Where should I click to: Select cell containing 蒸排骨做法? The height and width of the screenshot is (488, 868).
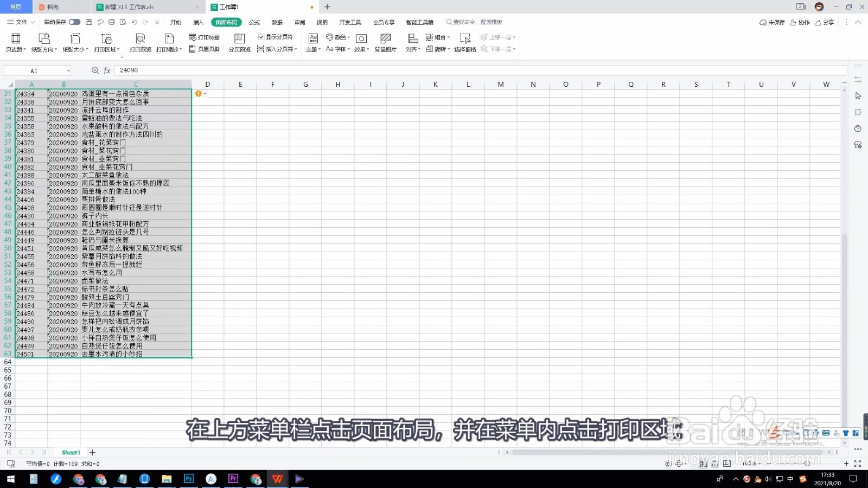(x=136, y=200)
